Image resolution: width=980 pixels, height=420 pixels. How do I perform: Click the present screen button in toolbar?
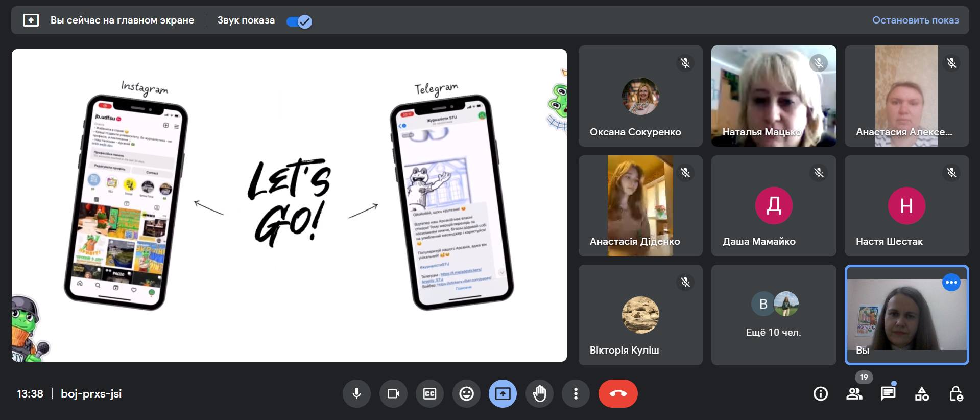point(503,393)
